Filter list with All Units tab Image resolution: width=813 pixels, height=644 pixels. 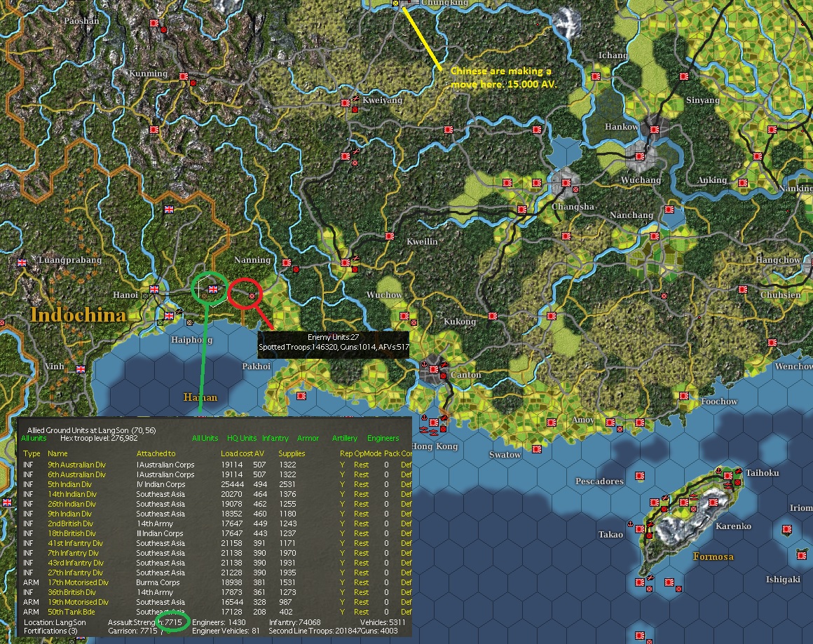coord(205,438)
